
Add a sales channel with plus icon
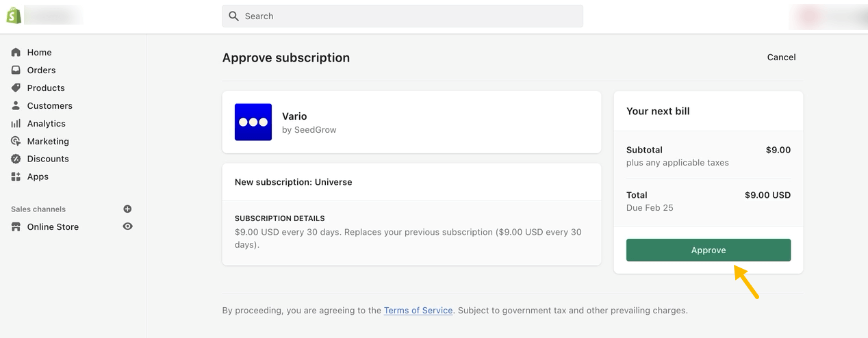127,209
